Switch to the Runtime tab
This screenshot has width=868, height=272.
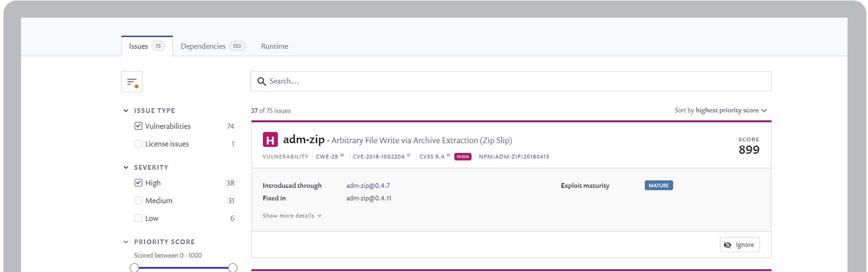(275, 46)
